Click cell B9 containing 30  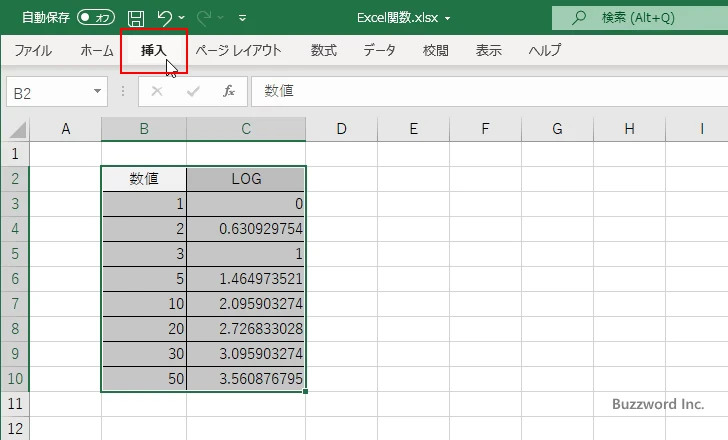point(144,354)
